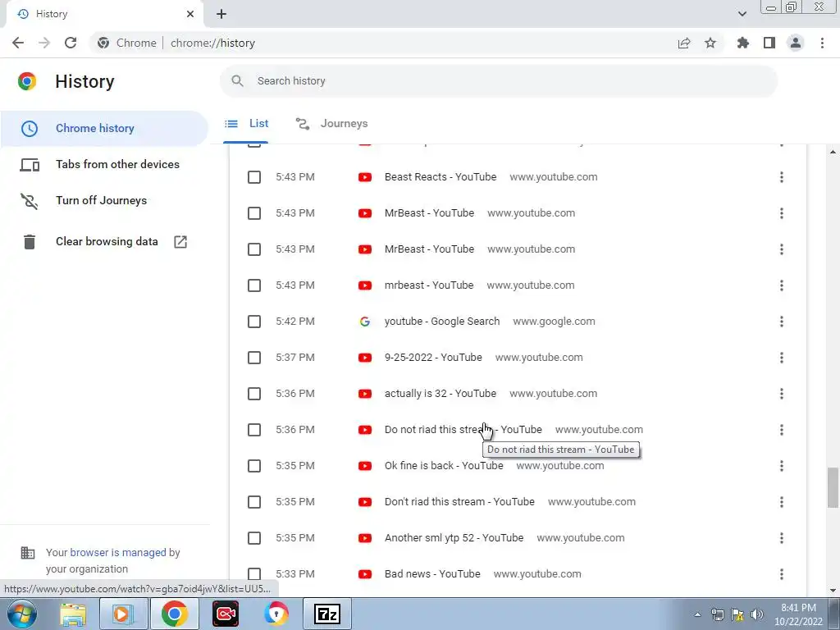Switch to the Journeys tab

pyautogui.click(x=331, y=124)
